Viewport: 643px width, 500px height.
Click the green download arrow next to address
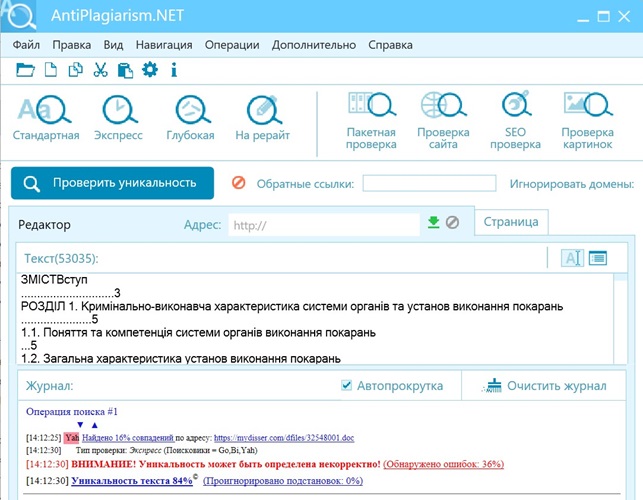(x=433, y=222)
